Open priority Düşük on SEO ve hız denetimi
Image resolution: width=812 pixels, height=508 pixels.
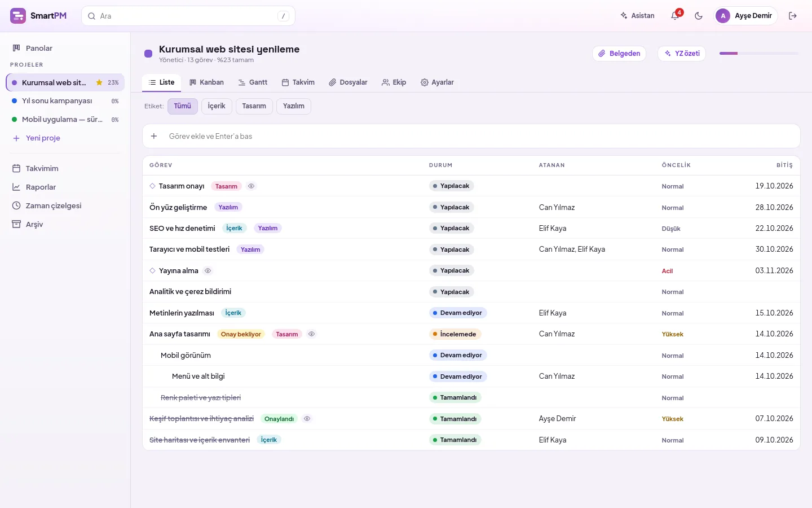[x=671, y=229]
